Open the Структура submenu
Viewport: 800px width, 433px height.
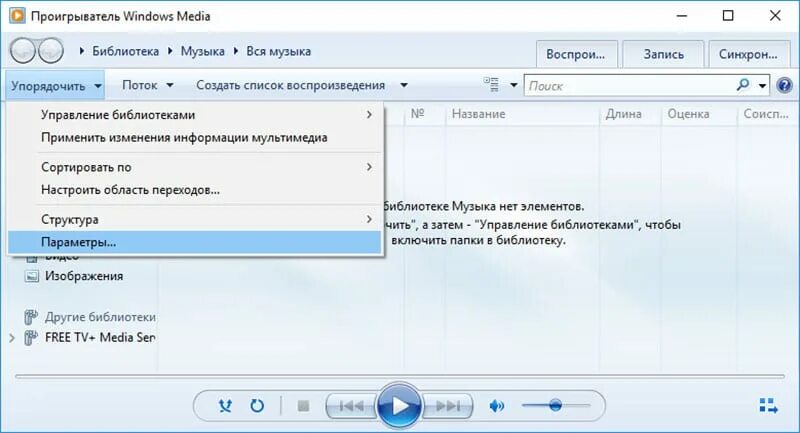pyautogui.click(x=194, y=219)
